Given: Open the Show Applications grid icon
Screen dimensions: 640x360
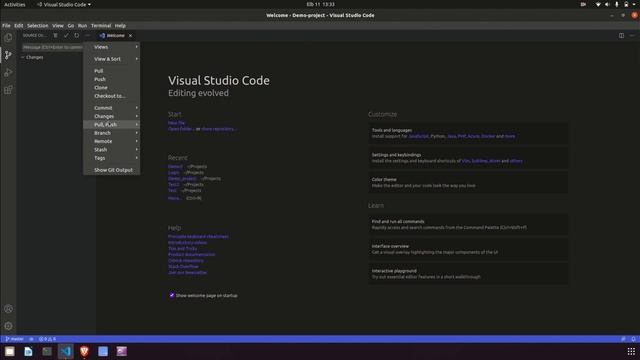Looking at the screenshot, I should point(631,351).
